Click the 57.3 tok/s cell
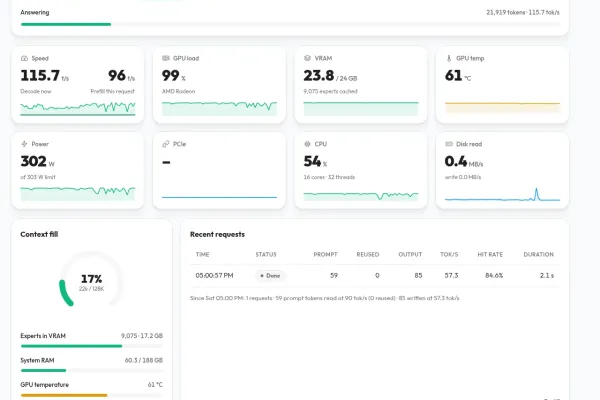 coord(451,276)
